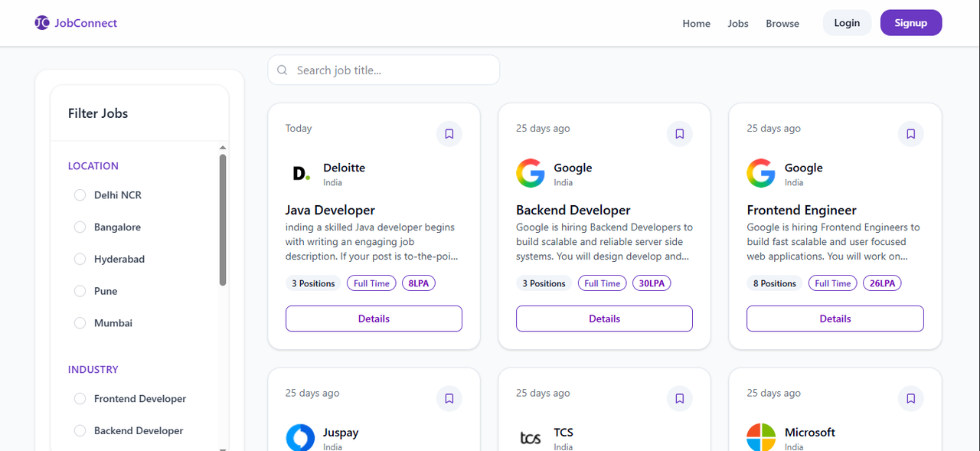Bookmark the Microsoft job card
The image size is (980, 451).
[910, 399]
